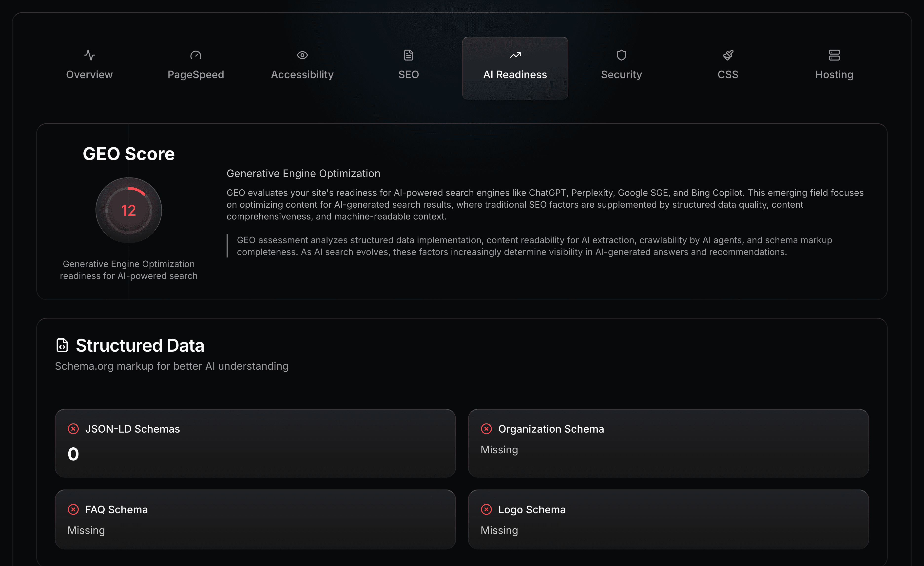This screenshot has width=924, height=566.
Task: Click Missing status under FAQ Schema
Action: [86, 530]
